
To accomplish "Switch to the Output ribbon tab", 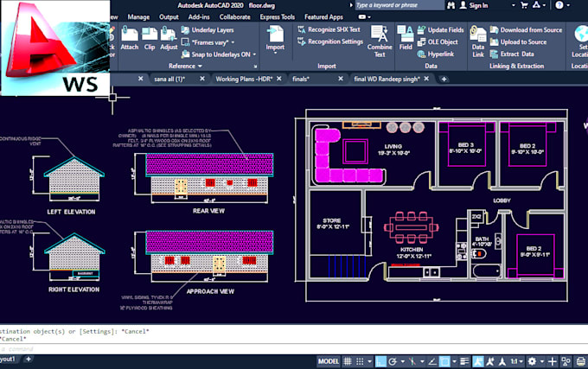I will pos(169,17).
